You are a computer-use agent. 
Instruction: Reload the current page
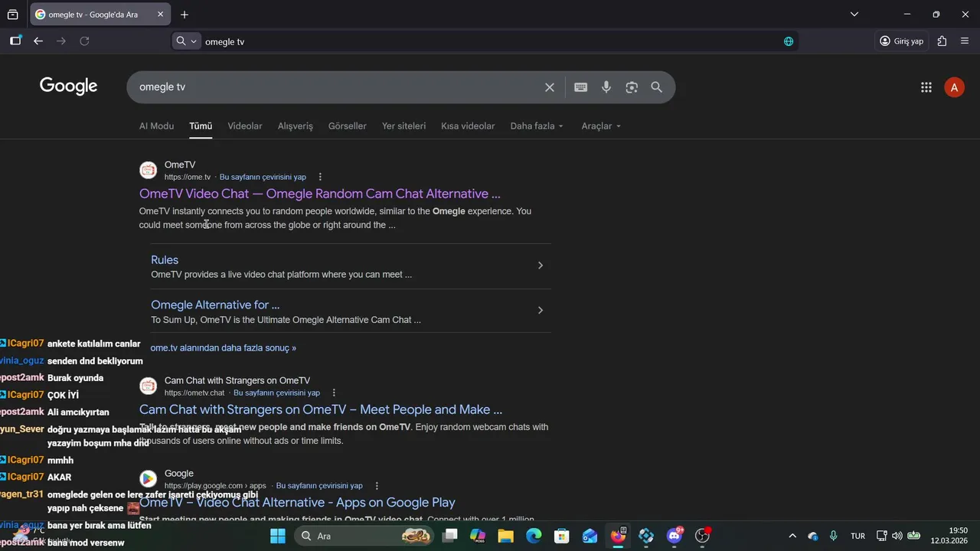click(x=85, y=41)
